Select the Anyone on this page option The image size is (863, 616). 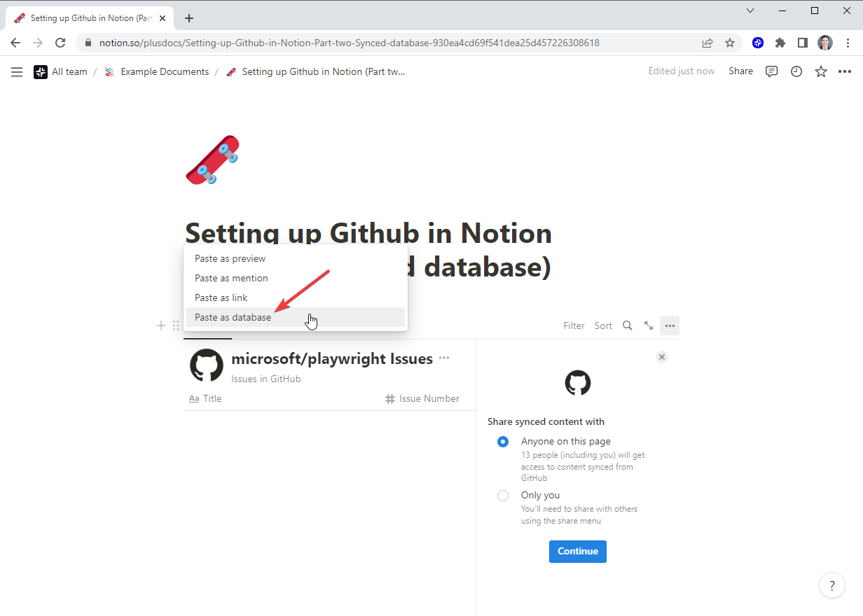click(x=503, y=442)
